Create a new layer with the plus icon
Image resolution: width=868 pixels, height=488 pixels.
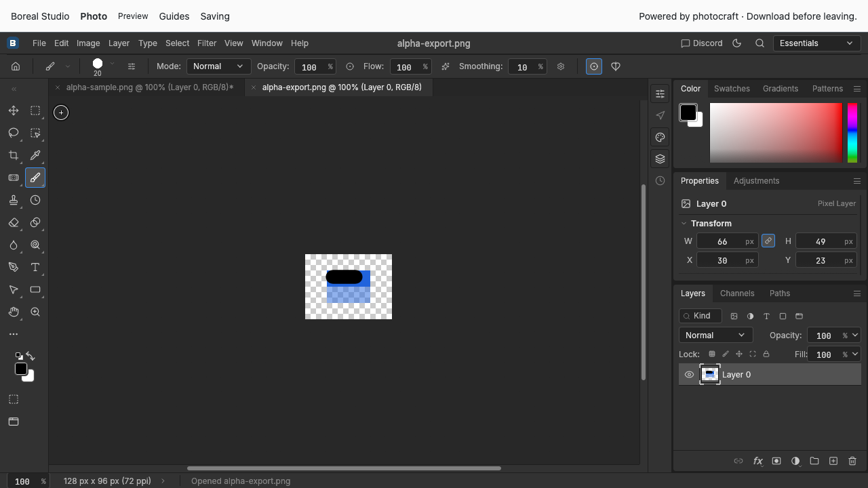pyautogui.click(x=833, y=461)
